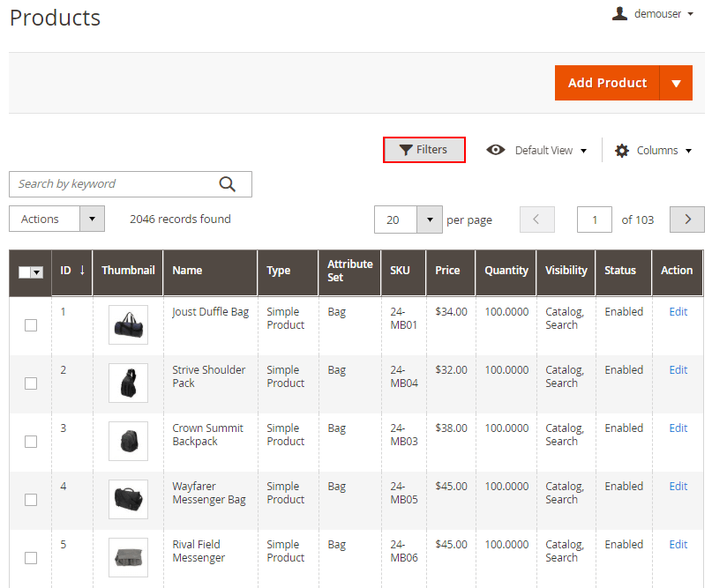Click the search magnifier icon
712x588 pixels.
click(228, 184)
